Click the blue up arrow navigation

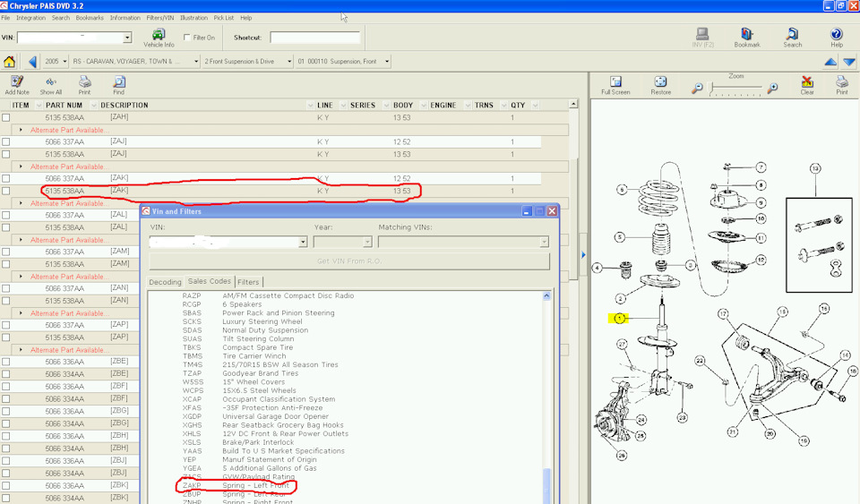point(830,62)
